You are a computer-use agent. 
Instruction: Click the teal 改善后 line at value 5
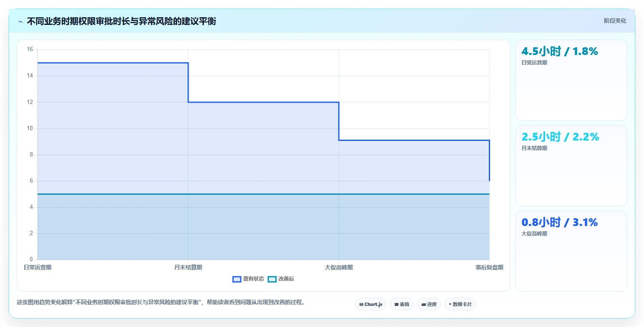pyautogui.click(x=263, y=194)
